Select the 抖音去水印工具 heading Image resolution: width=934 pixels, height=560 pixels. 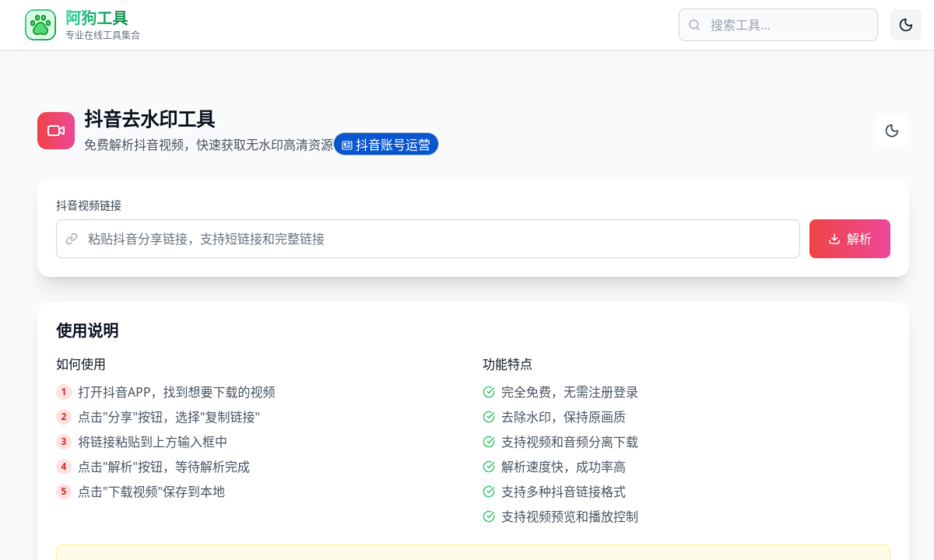click(149, 119)
